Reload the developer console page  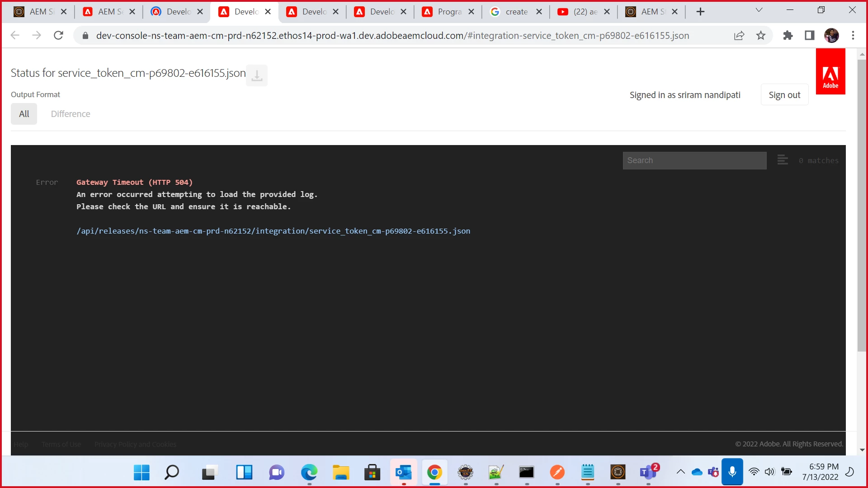(58, 36)
